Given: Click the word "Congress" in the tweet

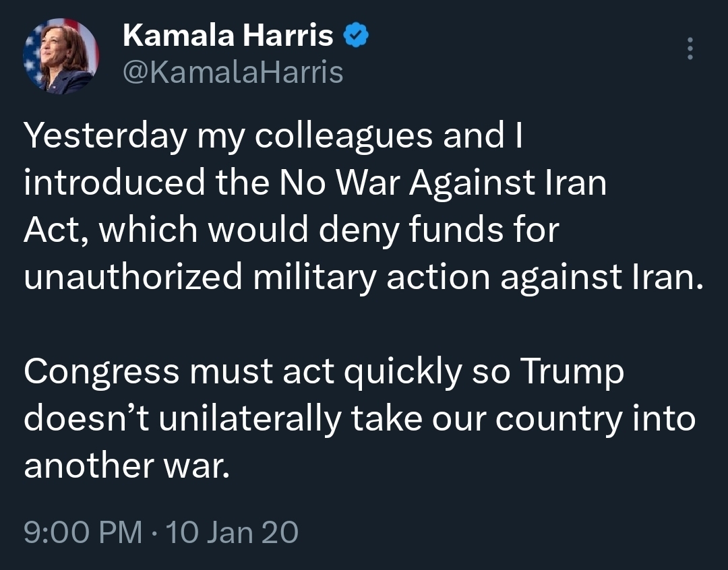Looking at the screenshot, I should tap(102, 372).
